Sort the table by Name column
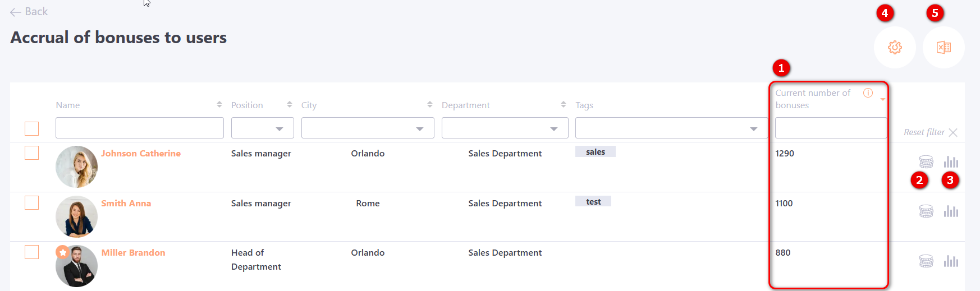This screenshot has width=980, height=291. pyautogui.click(x=219, y=105)
